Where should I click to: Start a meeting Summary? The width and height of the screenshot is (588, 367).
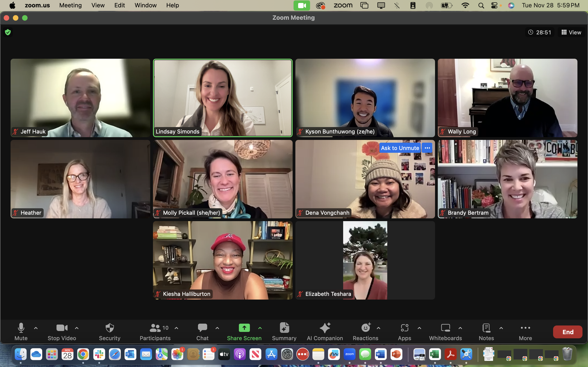284,332
